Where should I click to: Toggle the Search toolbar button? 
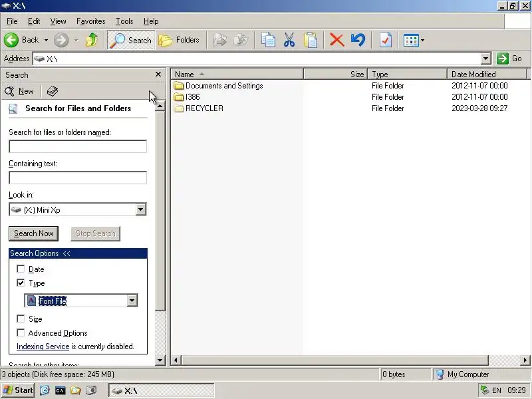[131, 40]
